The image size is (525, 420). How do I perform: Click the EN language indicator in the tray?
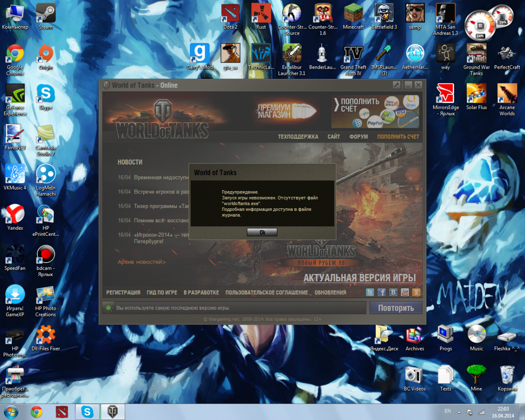pyautogui.click(x=448, y=411)
